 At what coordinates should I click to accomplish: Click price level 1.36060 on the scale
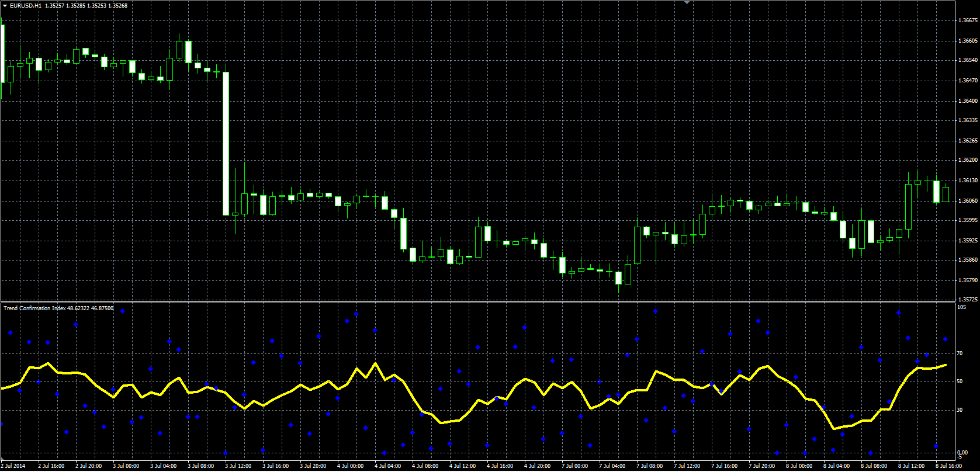(x=968, y=201)
